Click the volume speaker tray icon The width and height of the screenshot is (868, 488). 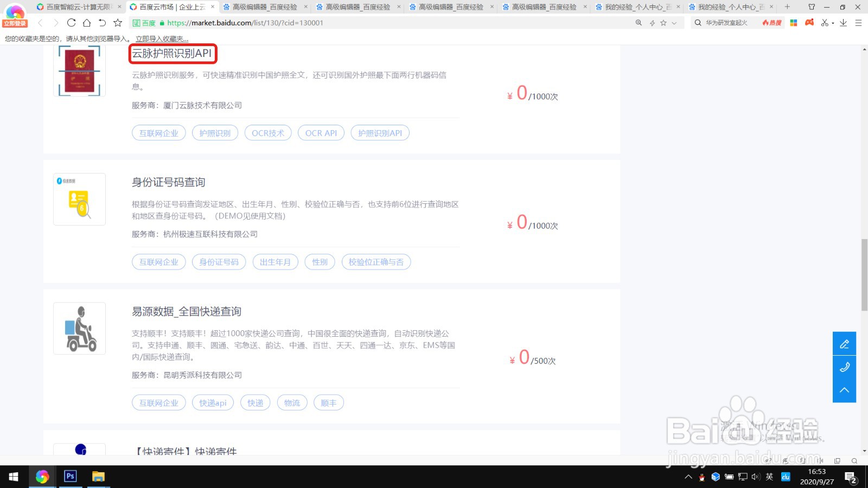[756, 477]
